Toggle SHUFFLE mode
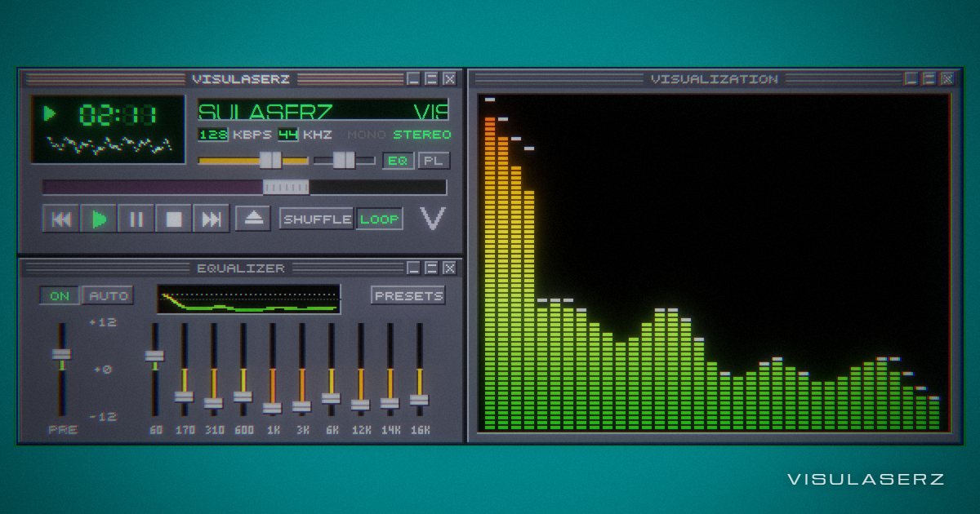This screenshot has width=980, height=514. (x=317, y=219)
